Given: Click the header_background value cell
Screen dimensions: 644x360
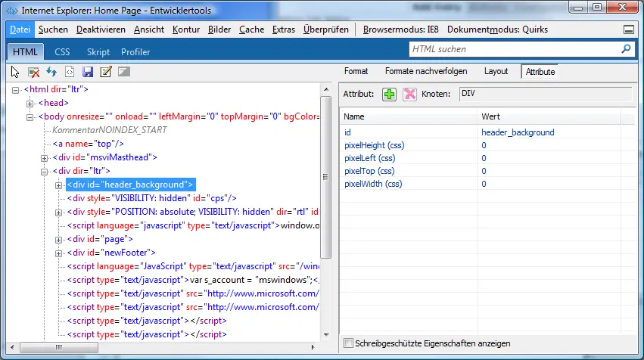Looking at the screenshot, I should point(518,132).
